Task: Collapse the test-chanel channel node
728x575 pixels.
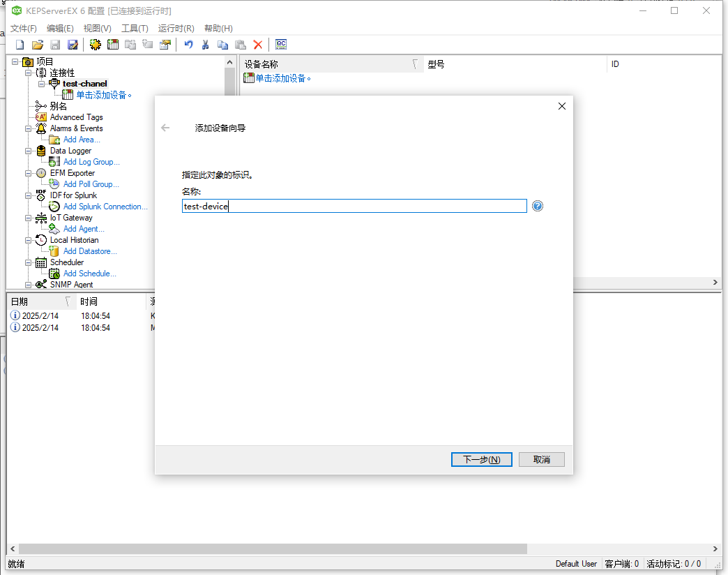Action: (41, 84)
